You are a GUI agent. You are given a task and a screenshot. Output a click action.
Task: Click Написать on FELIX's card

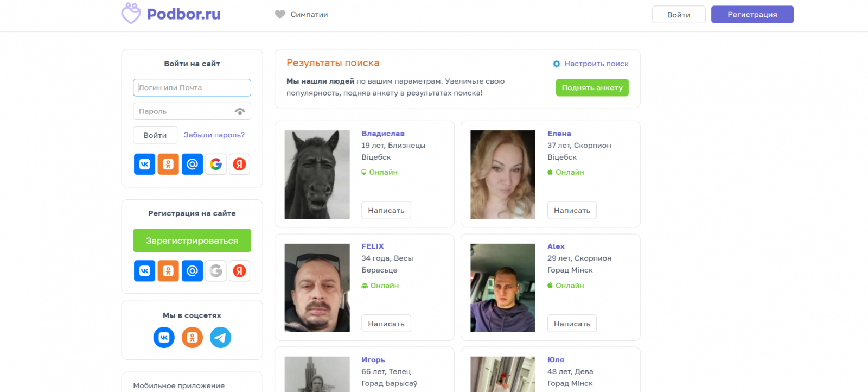coord(386,324)
